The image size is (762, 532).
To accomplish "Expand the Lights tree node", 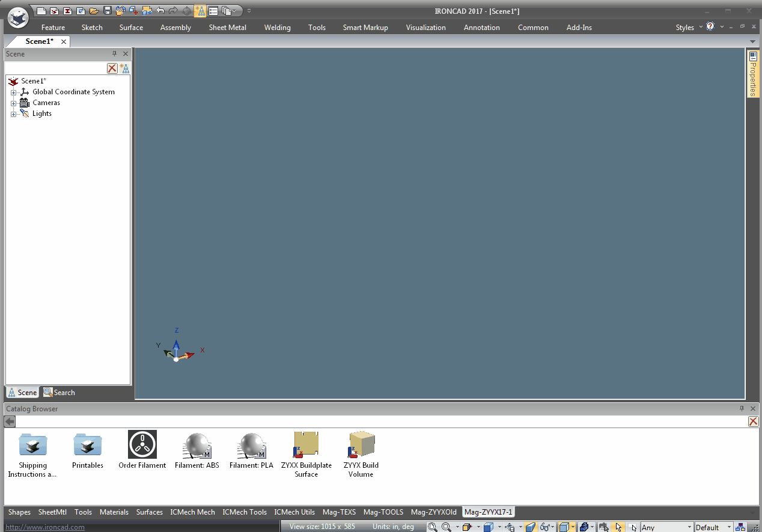I will pos(13,114).
